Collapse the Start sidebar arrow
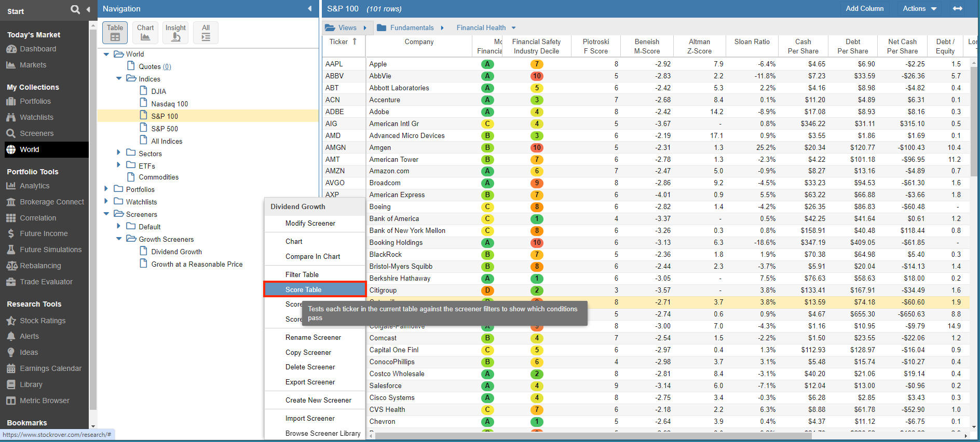 88,9
